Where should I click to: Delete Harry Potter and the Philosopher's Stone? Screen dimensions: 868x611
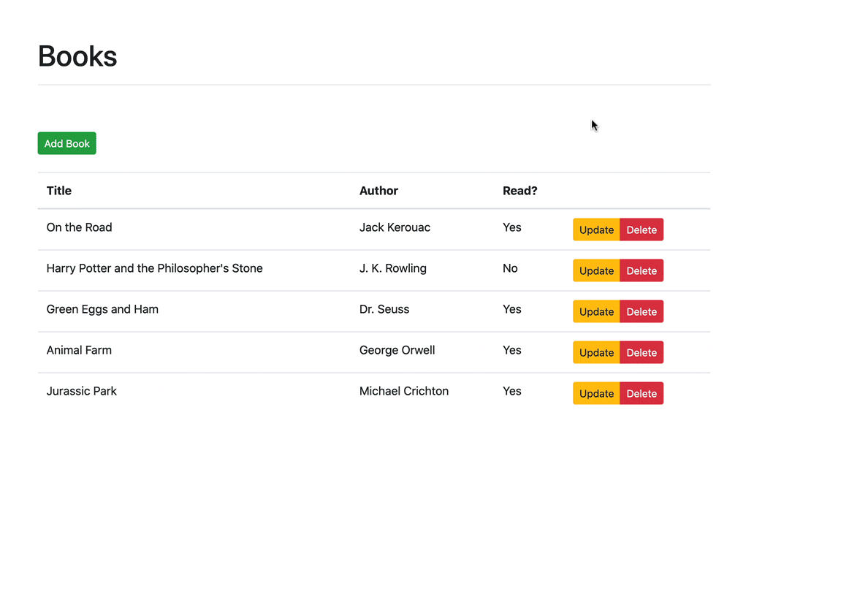coord(641,270)
